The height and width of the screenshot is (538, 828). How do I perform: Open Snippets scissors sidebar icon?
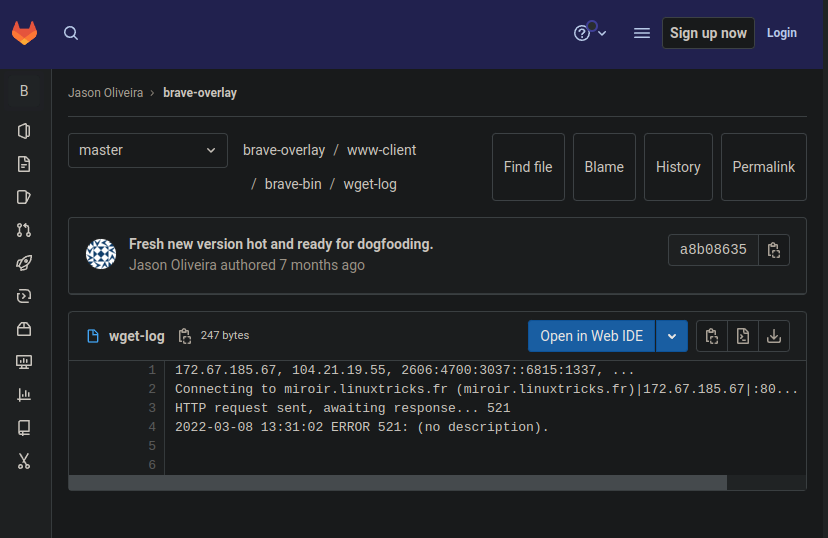24,461
